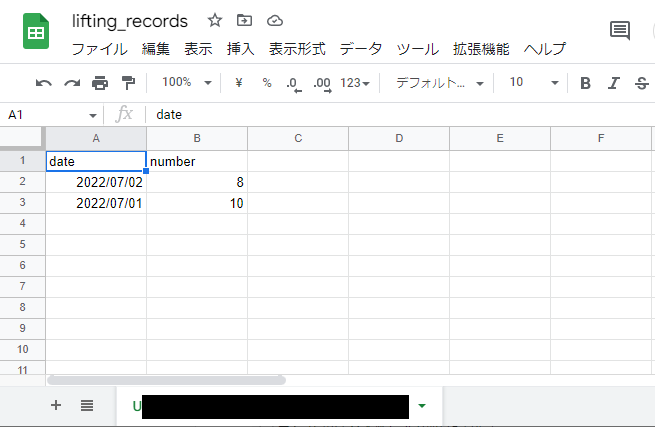The image size is (655, 427).
Task: Select column E header
Action: coord(500,138)
